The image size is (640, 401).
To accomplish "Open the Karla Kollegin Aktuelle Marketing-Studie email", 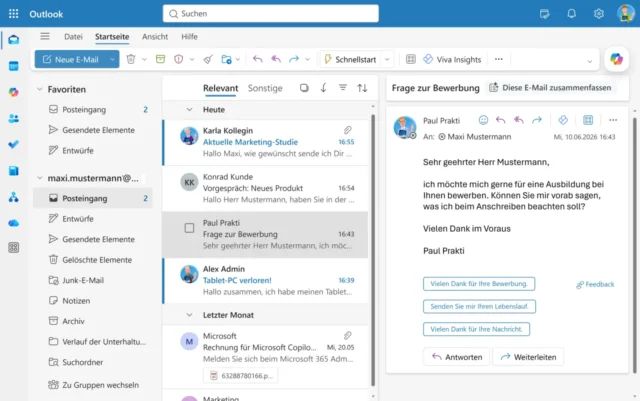I will [x=265, y=142].
